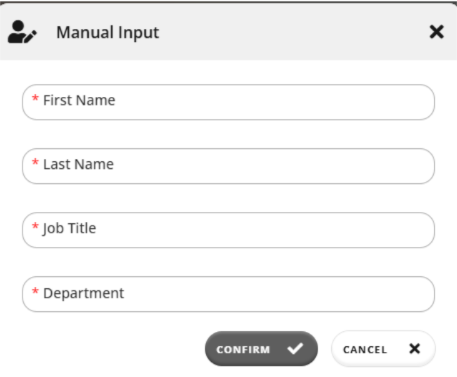Confirm the manual input entry

click(x=261, y=349)
